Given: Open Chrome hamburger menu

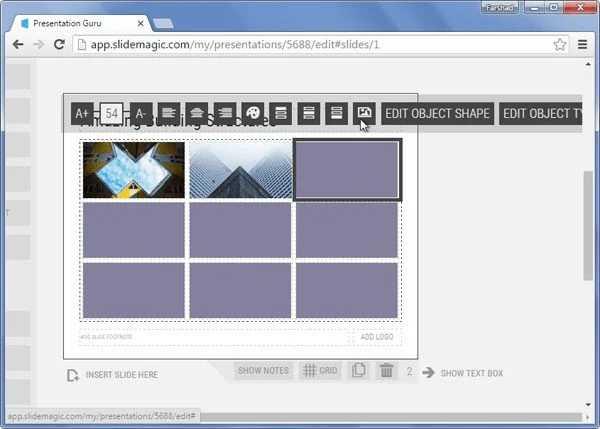Looking at the screenshot, I should click(582, 45).
